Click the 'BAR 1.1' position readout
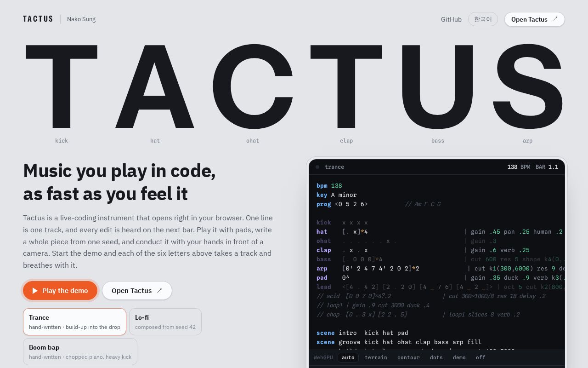588x368 pixels. (547, 167)
